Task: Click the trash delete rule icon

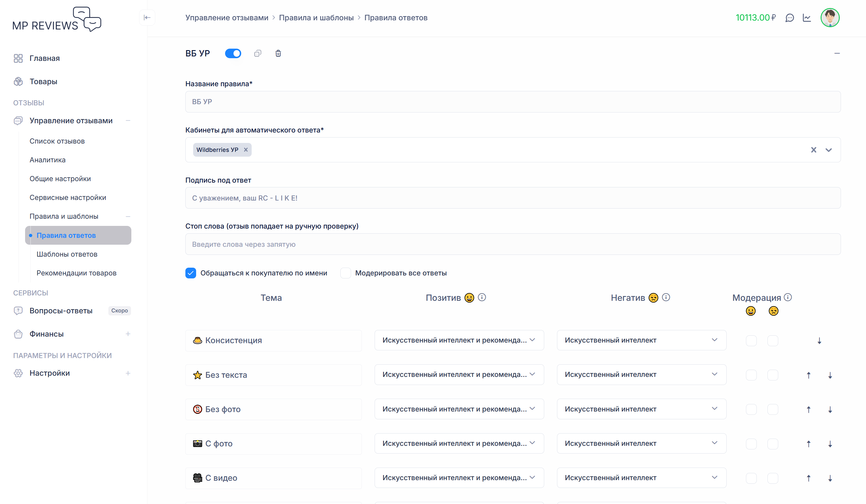Action: coord(278,53)
